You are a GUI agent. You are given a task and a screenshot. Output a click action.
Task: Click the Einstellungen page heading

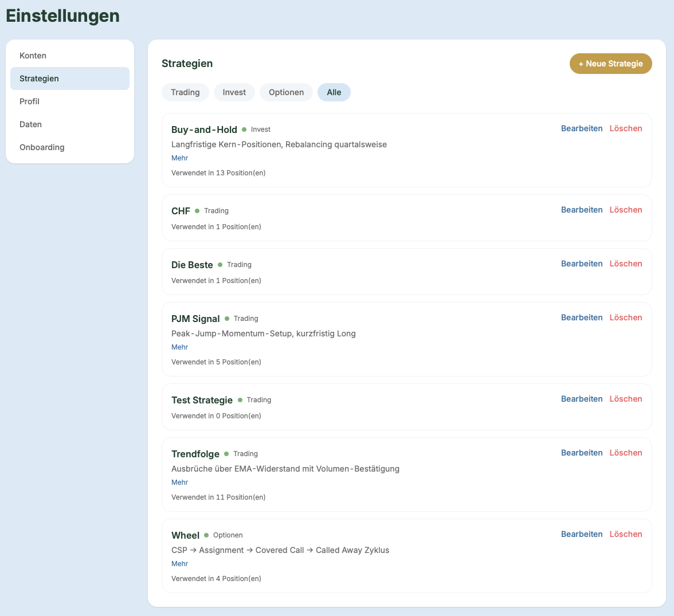63,16
